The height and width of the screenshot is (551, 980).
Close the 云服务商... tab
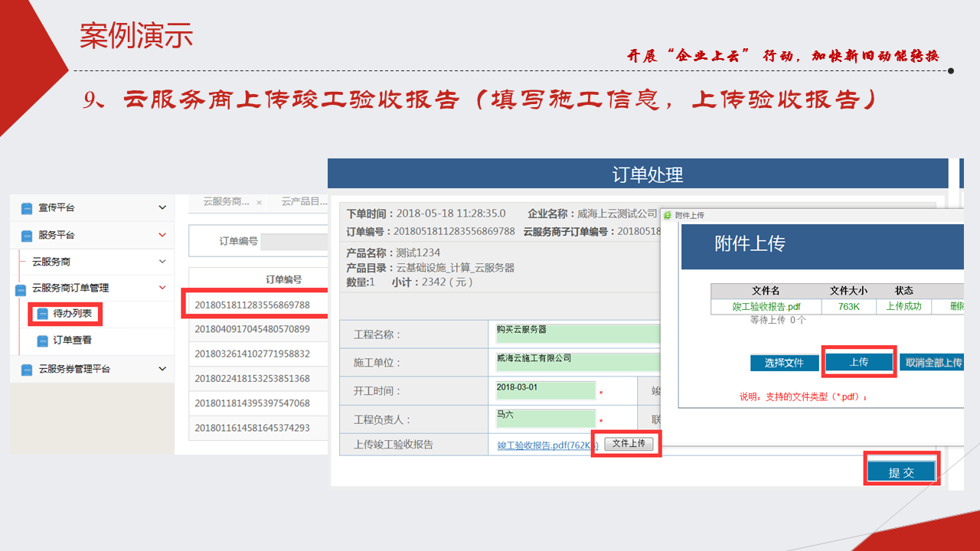tap(260, 203)
